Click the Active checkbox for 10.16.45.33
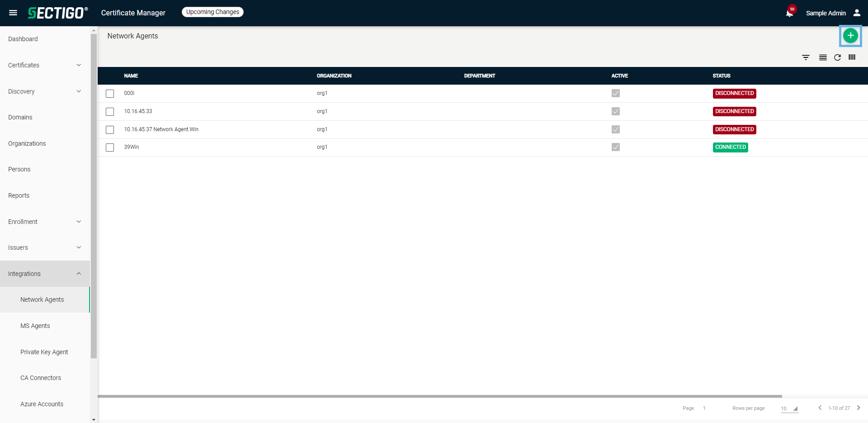 [x=616, y=111]
